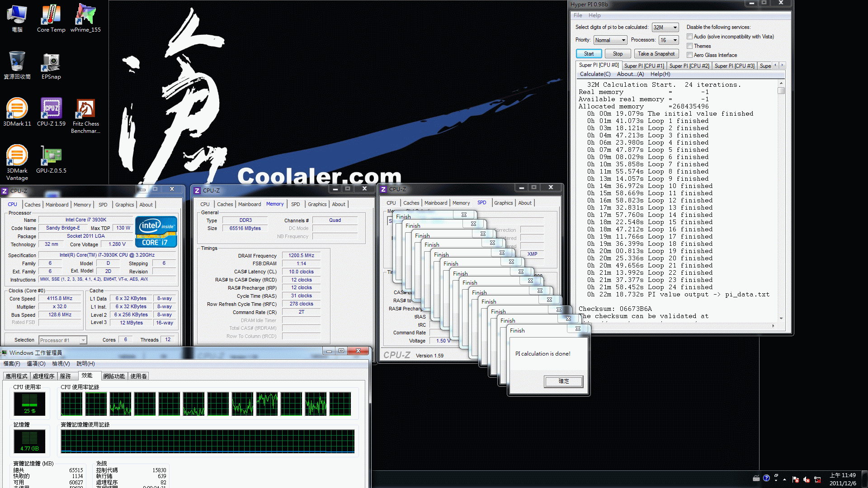Screen dimensions: 868x488
Task: Open the Priority Normal dropdown
Action: tap(610, 40)
